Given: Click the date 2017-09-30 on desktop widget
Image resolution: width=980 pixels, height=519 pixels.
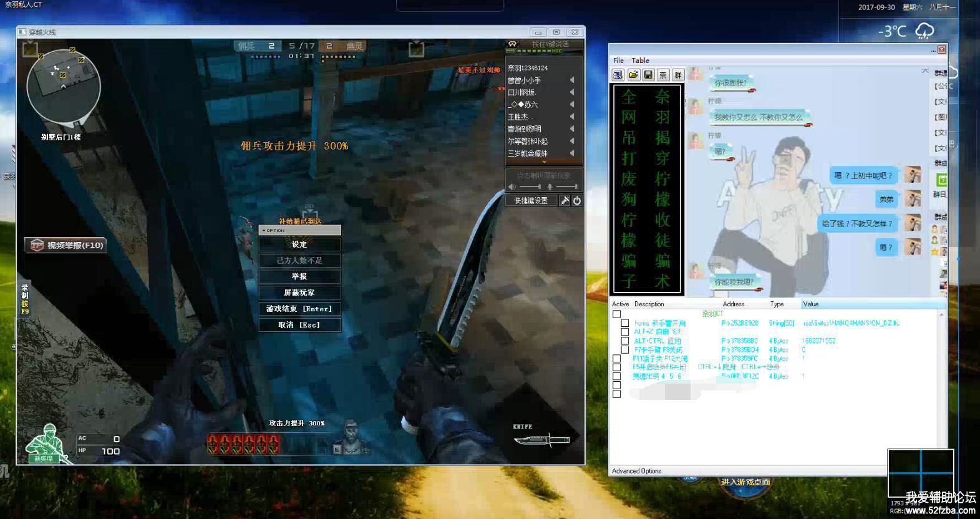Looking at the screenshot, I should pos(876,7).
